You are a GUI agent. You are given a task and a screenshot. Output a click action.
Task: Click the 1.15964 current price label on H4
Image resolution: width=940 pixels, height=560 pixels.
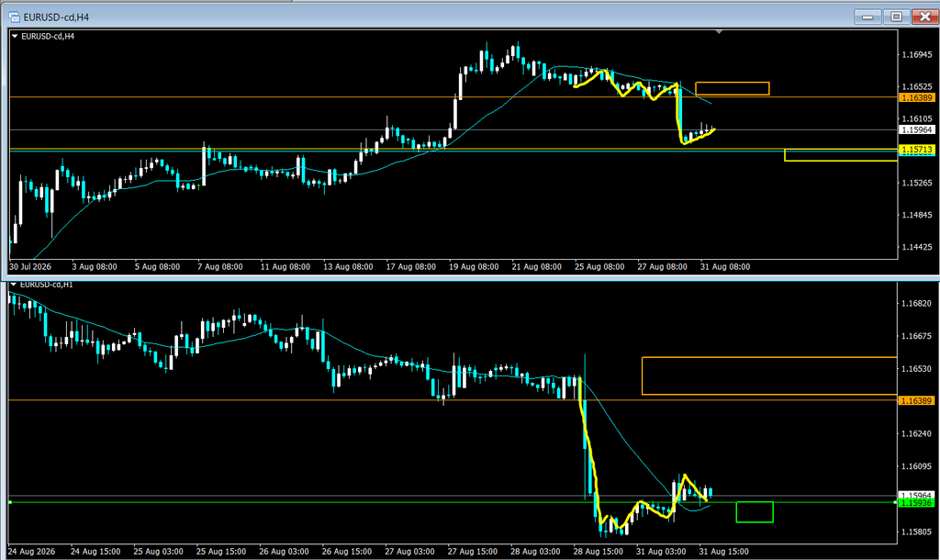click(x=917, y=130)
